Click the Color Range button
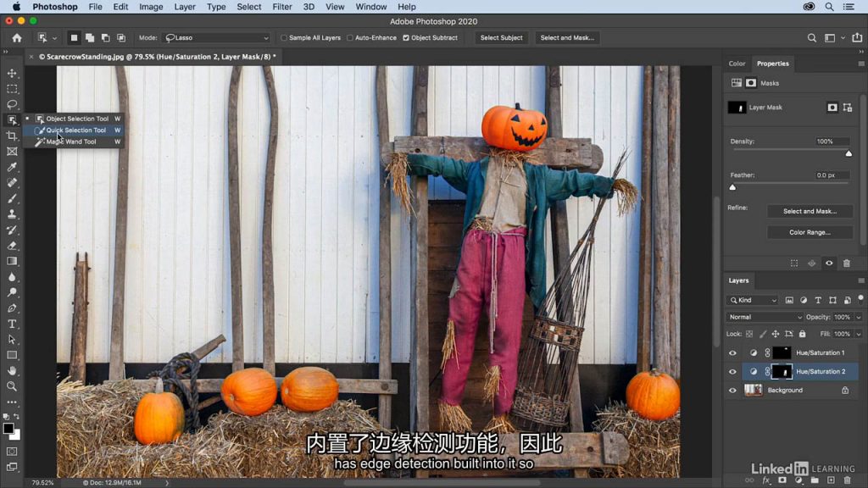The height and width of the screenshot is (488, 868). (x=810, y=232)
